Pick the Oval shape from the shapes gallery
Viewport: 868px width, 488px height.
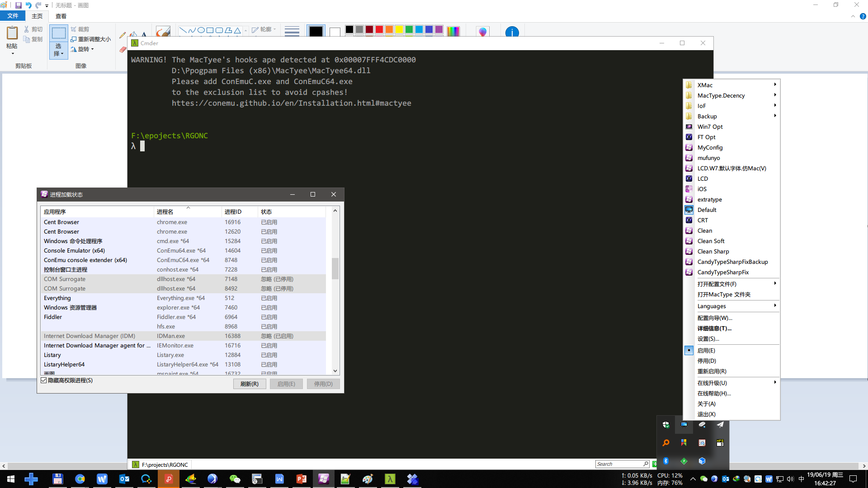(x=201, y=30)
